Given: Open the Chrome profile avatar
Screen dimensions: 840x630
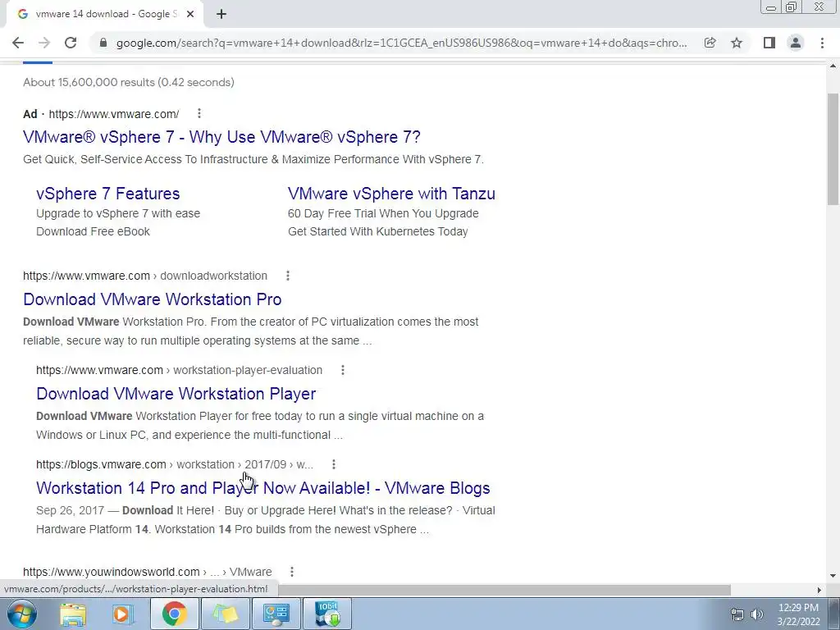Looking at the screenshot, I should coord(796,43).
